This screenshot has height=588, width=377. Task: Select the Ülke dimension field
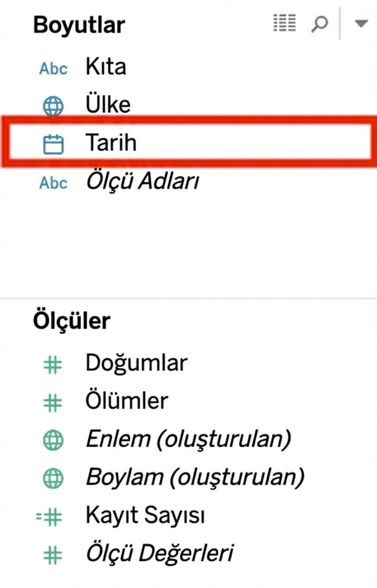pyautogui.click(x=108, y=105)
